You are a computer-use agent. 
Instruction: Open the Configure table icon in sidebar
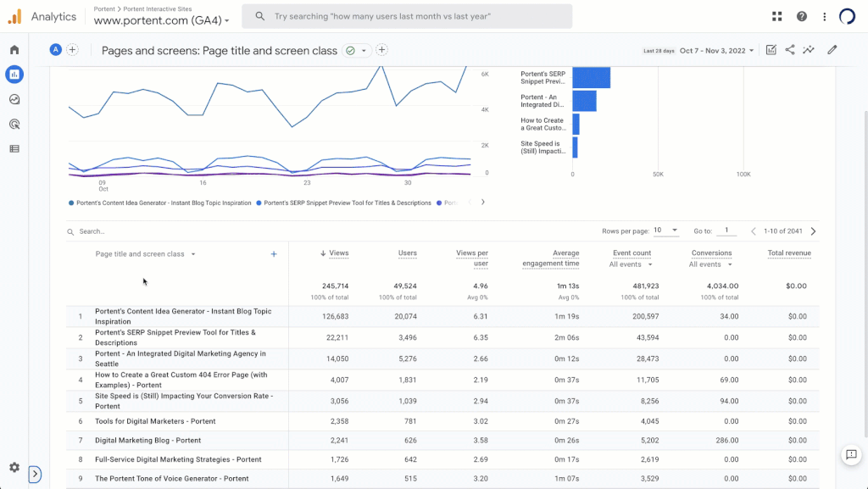point(14,149)
